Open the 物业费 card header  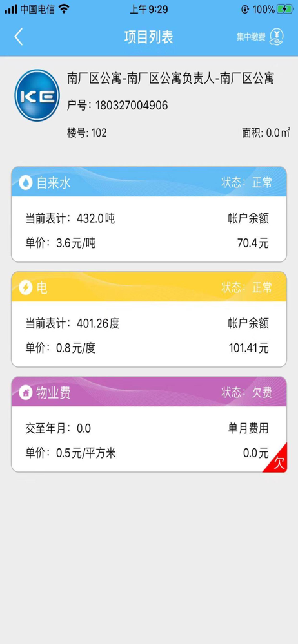tap(149, 392)
